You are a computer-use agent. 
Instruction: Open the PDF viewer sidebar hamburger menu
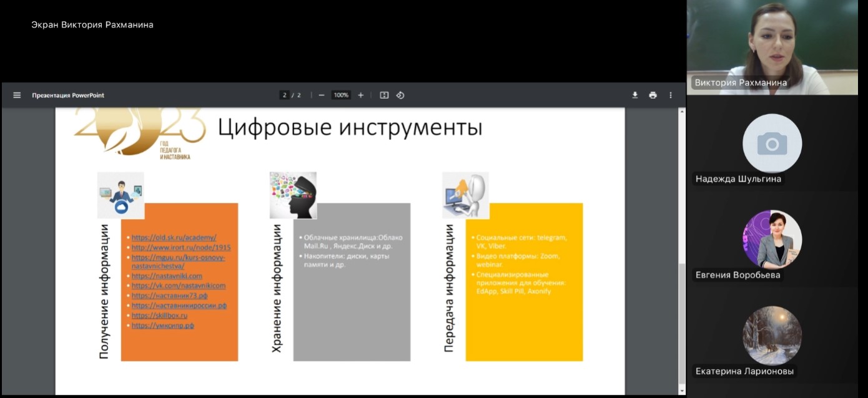[17, 95]
